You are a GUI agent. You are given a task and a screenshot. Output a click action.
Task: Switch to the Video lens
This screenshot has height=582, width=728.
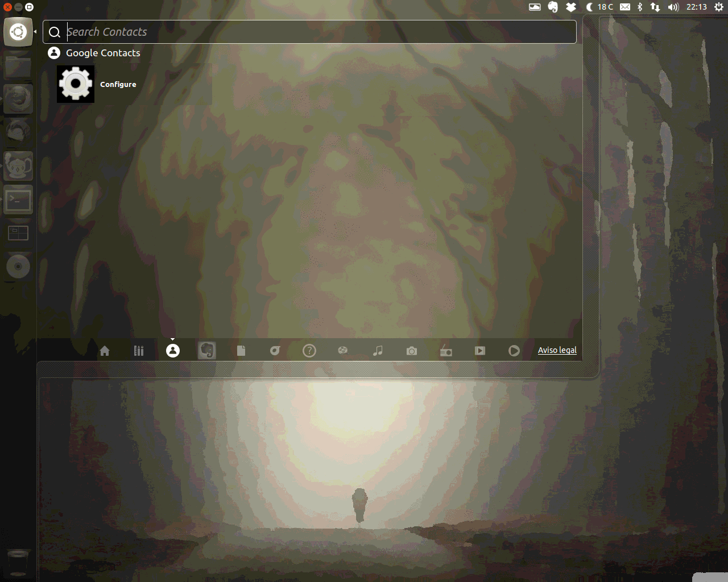coord(480,351)
